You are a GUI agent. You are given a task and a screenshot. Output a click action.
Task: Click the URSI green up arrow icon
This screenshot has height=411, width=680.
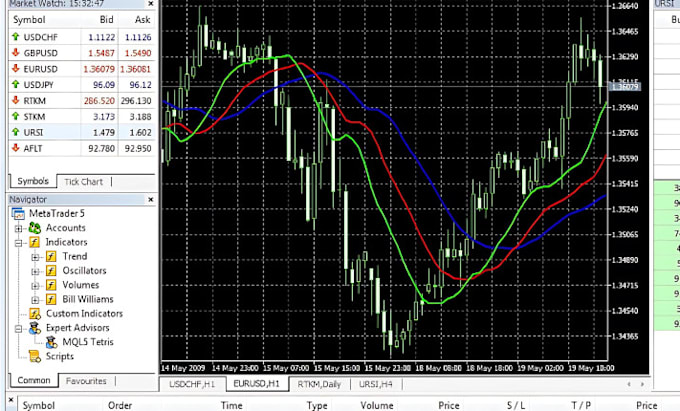(16, 132)
